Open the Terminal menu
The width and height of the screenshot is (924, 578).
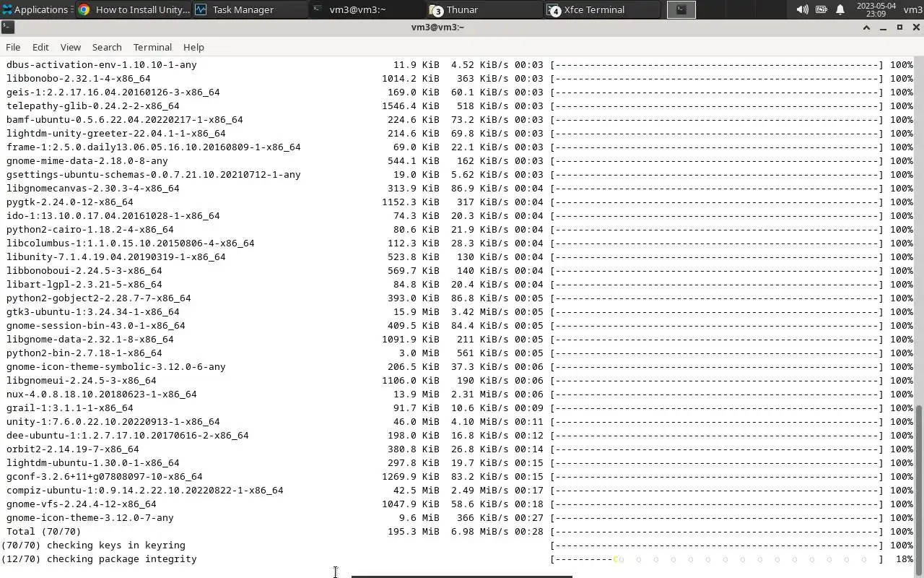point(152,47)
